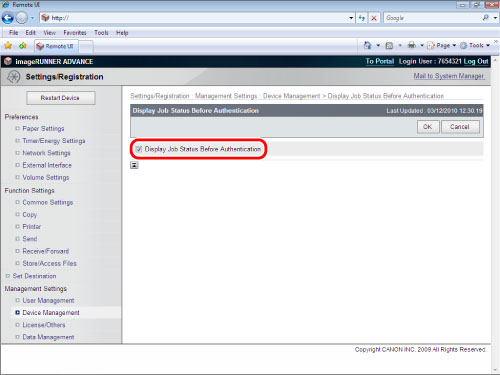Click the search magnifier icon

point(486,18)
